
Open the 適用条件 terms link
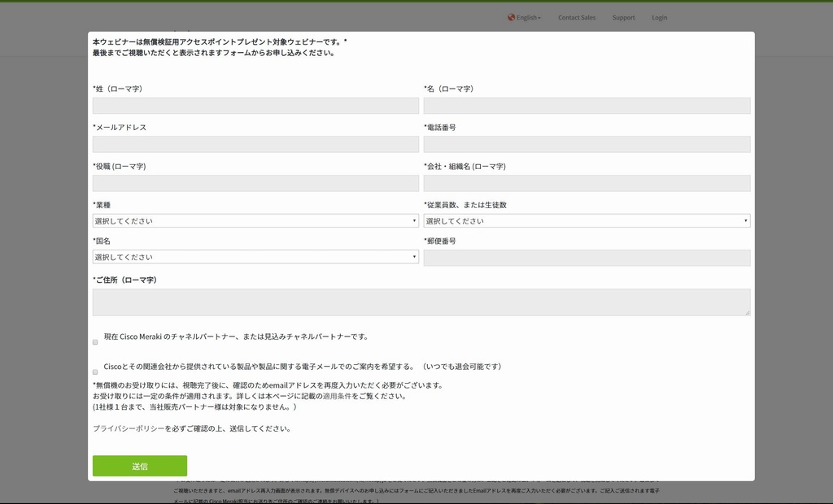click(337, 396)
